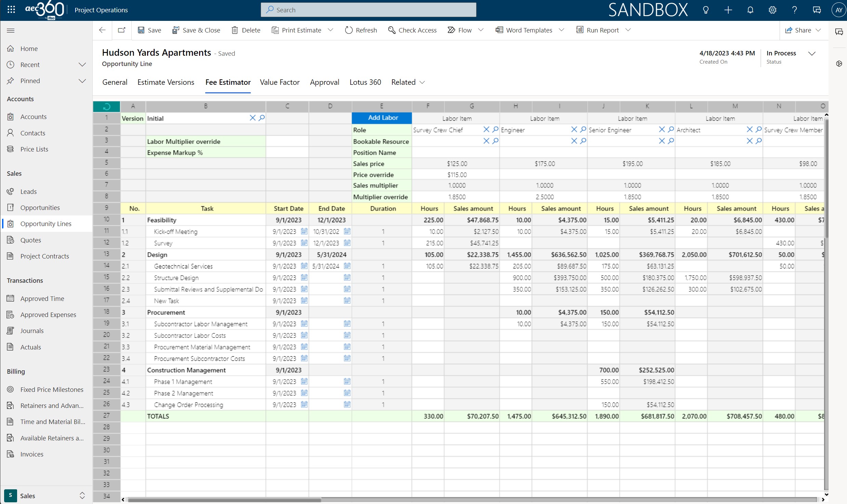Click the Add Labor button

click(382, 118)
